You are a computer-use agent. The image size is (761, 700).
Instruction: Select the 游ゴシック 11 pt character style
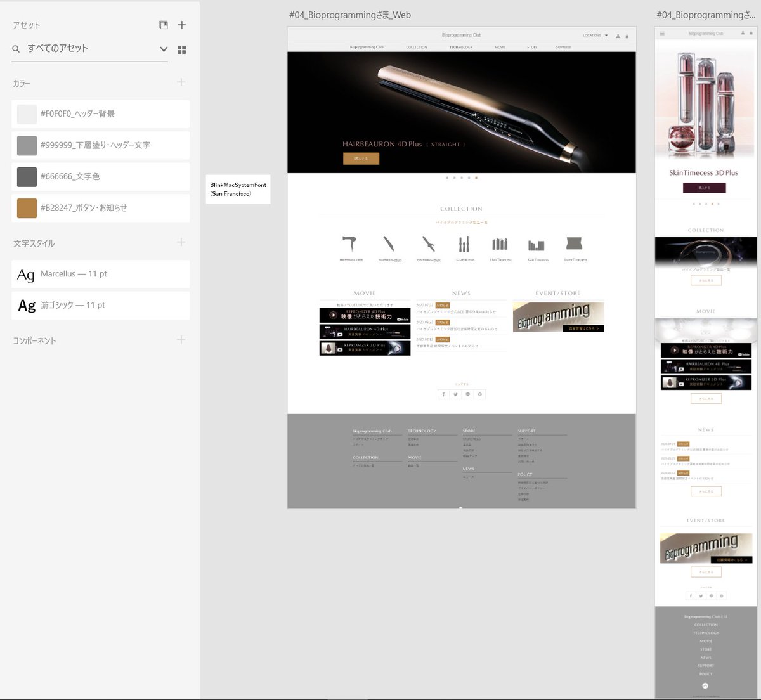[x=100, y=305]
